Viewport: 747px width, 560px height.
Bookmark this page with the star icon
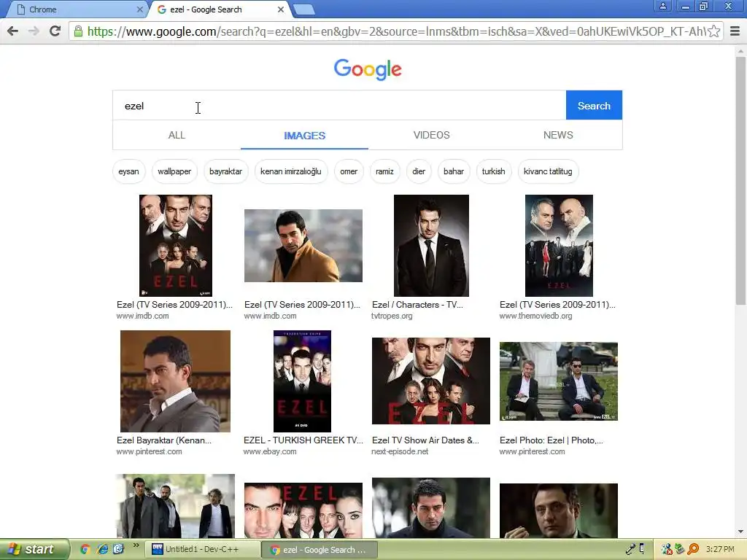coord(713,31)
